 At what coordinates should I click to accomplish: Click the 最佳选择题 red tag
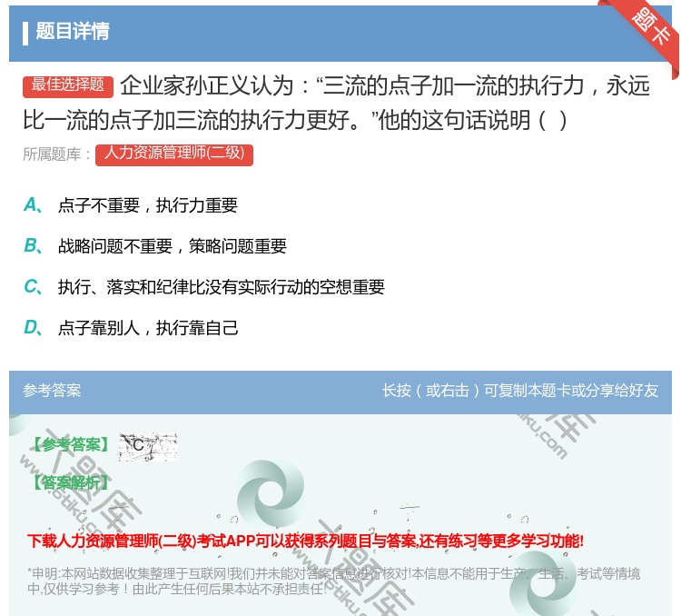68,86
